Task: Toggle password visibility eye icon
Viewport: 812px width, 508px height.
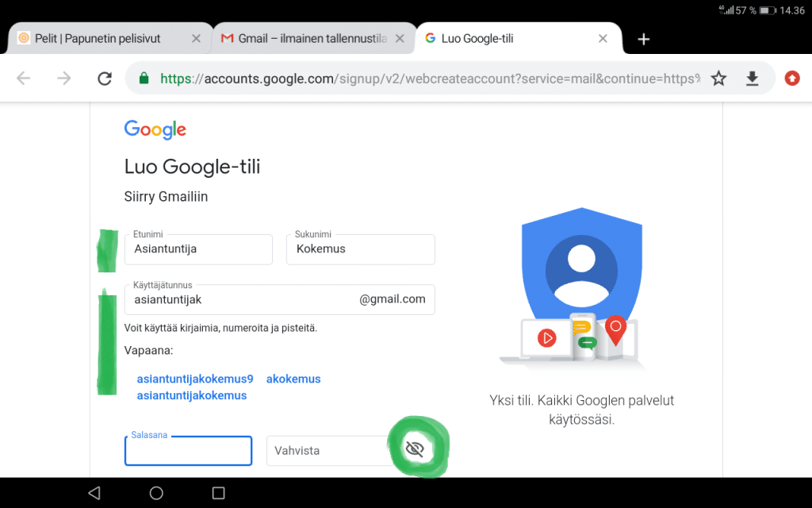Action: pyautogui.click(x=415, y=448)
